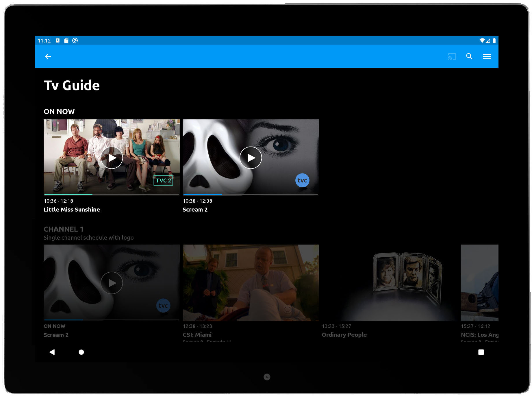Click the ON NOW section heading
Viewport: 532px width, 399px height.
(59, 112)
